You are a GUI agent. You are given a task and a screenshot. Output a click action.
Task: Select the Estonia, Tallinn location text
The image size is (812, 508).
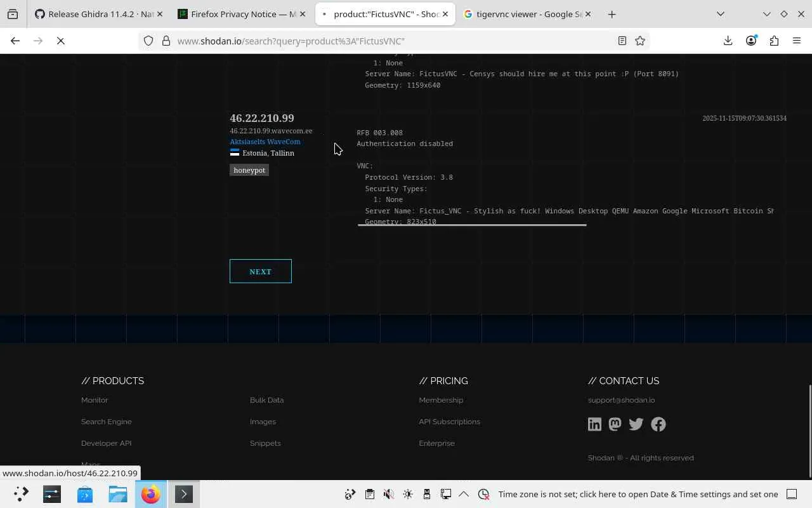pos(268,153)
